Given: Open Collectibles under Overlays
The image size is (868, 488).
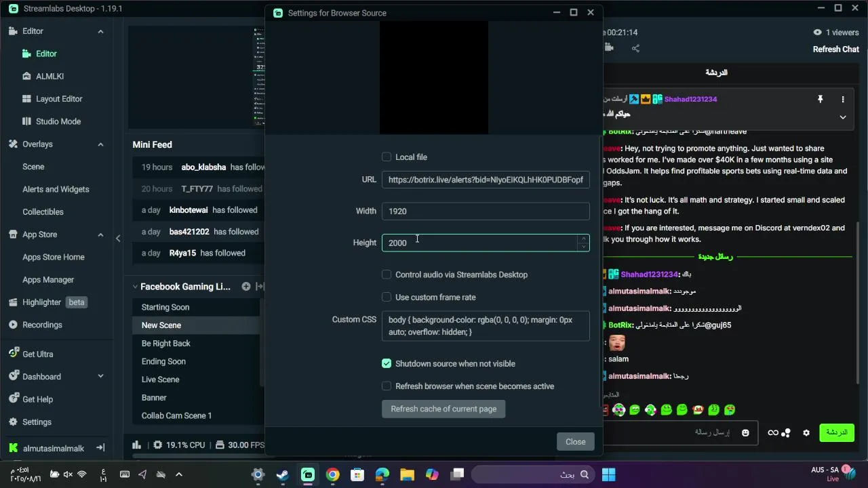Looking at the screenshot, I should [x=43, y=212].
